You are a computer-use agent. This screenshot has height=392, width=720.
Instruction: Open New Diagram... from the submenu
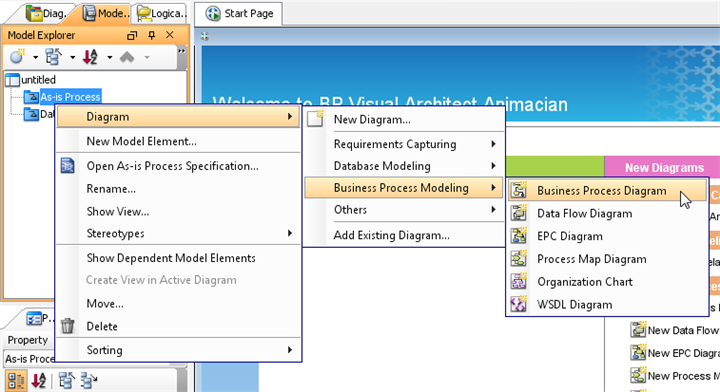[404, 119]
